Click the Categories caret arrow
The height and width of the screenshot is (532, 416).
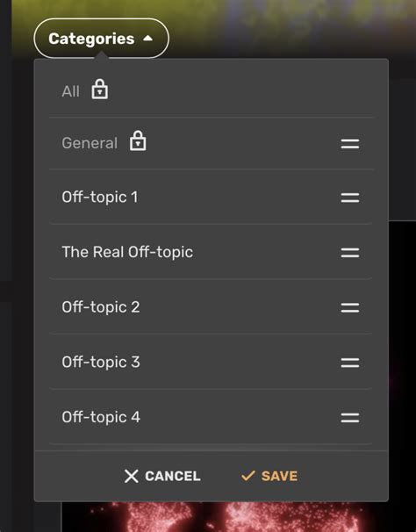click(148, 39)
